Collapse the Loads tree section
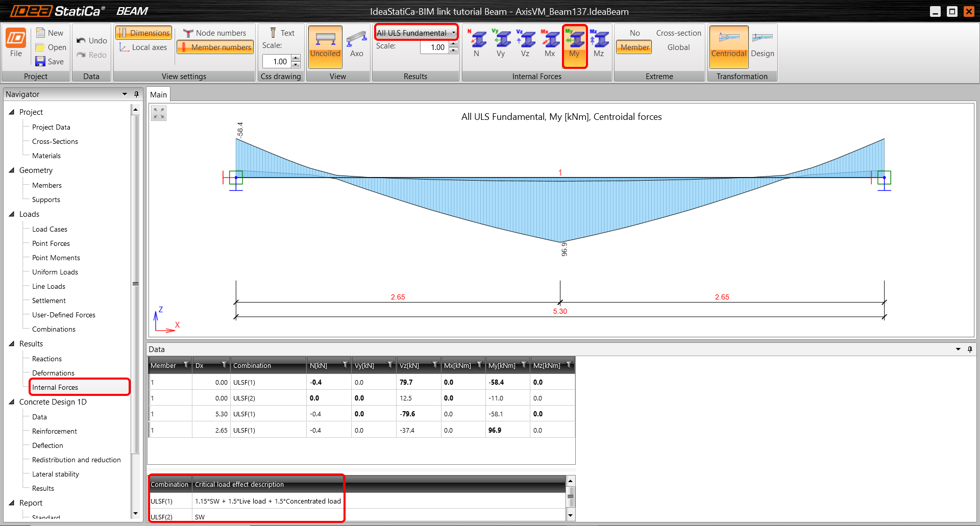The image size is (980, 526). pos(12,214)
